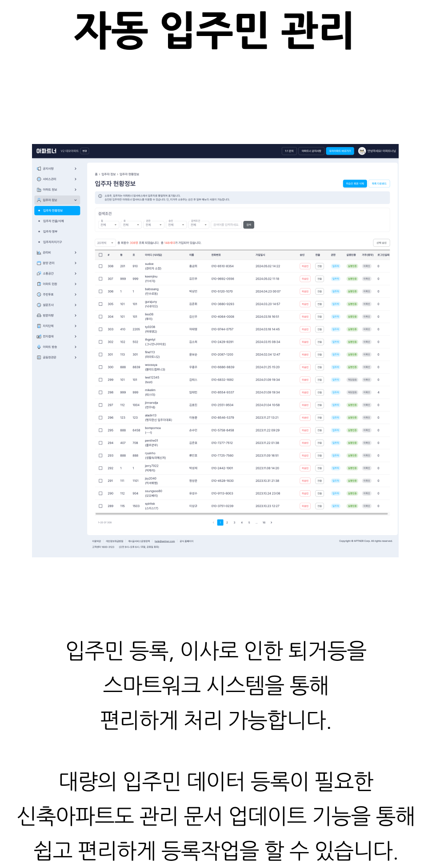
Task: Click the help@aptner.com footer link
Action: (x=164, y=541)
